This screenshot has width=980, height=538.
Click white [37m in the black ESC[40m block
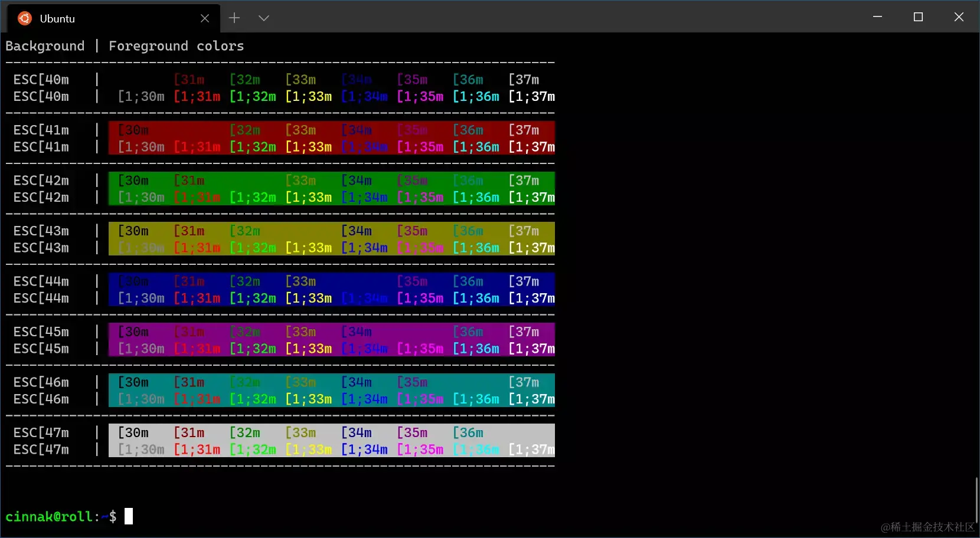coord(524,80)
